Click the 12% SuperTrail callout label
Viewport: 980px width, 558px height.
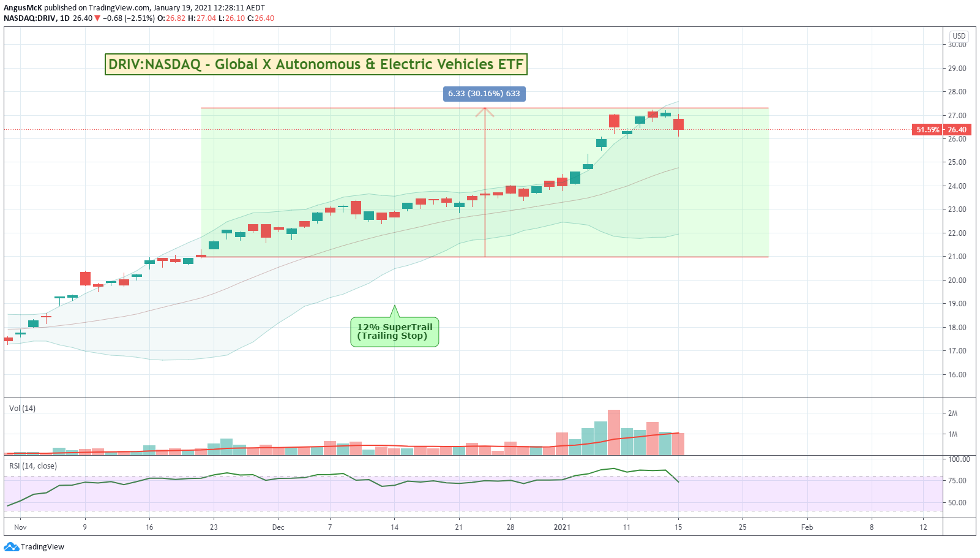click(395, 331)
